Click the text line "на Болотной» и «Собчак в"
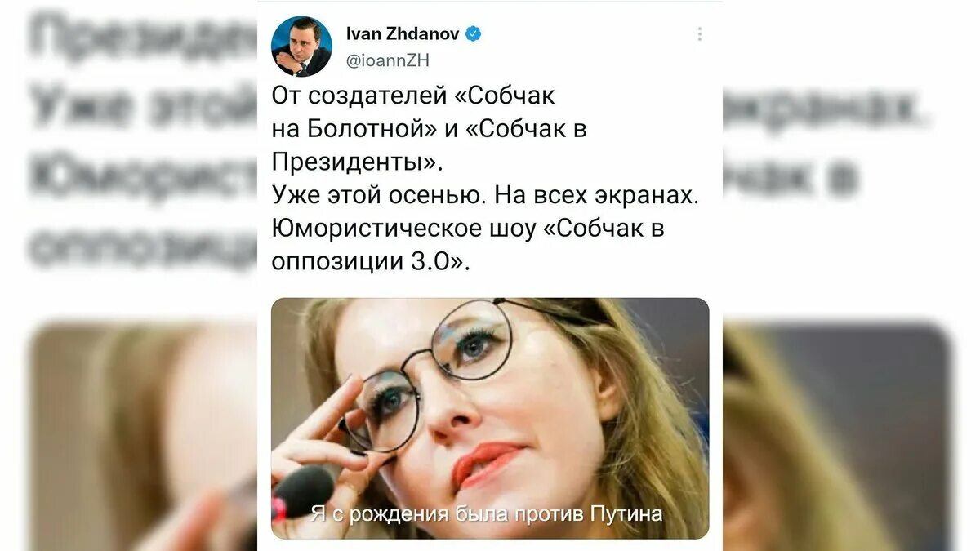The height and width of the screenshot is (551, 980). tap(430, 129)
